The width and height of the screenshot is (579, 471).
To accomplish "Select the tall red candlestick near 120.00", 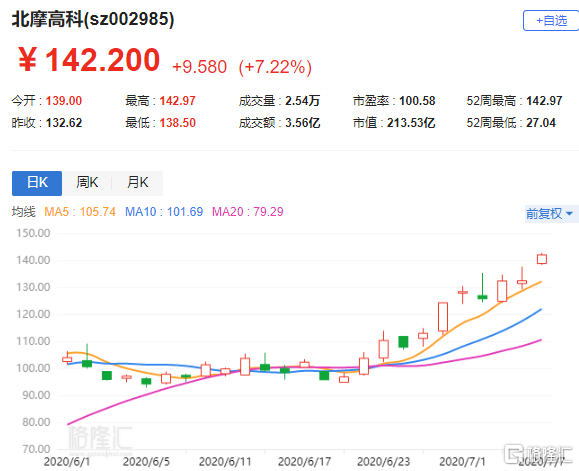I will 443,317.
